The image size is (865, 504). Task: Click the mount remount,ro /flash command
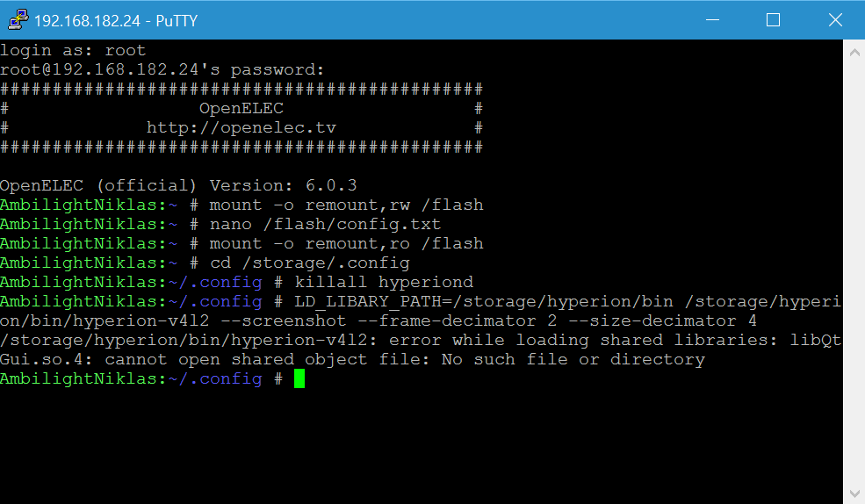click(x=346, y=244)
